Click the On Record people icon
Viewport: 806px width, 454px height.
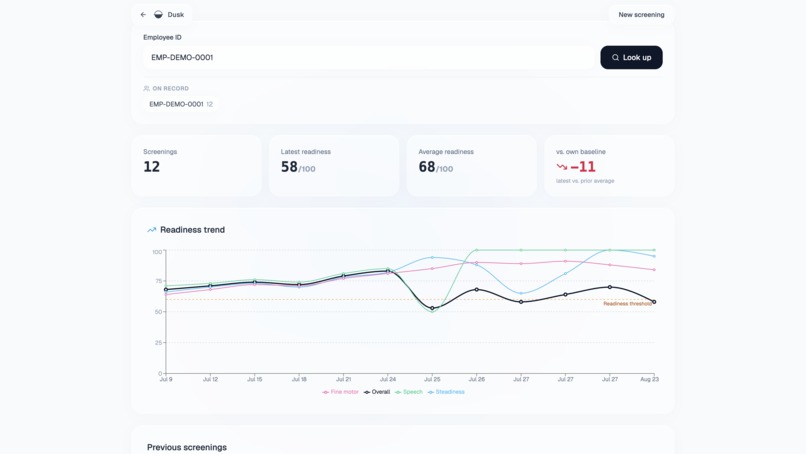click(146, 88)
